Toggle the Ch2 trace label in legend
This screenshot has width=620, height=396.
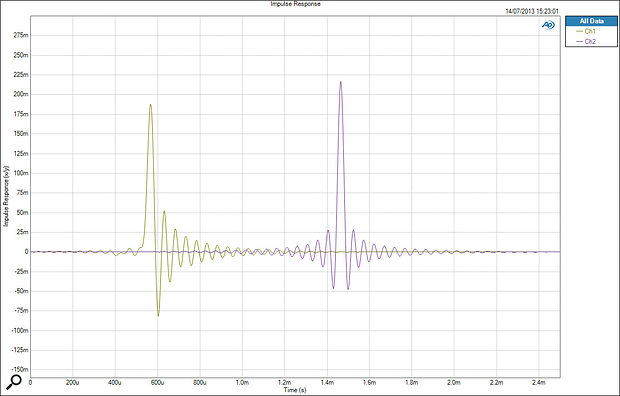coord(590,41)
